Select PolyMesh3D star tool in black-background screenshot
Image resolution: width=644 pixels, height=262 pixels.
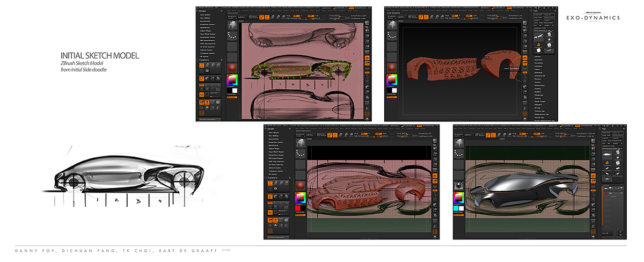(550, 40)
